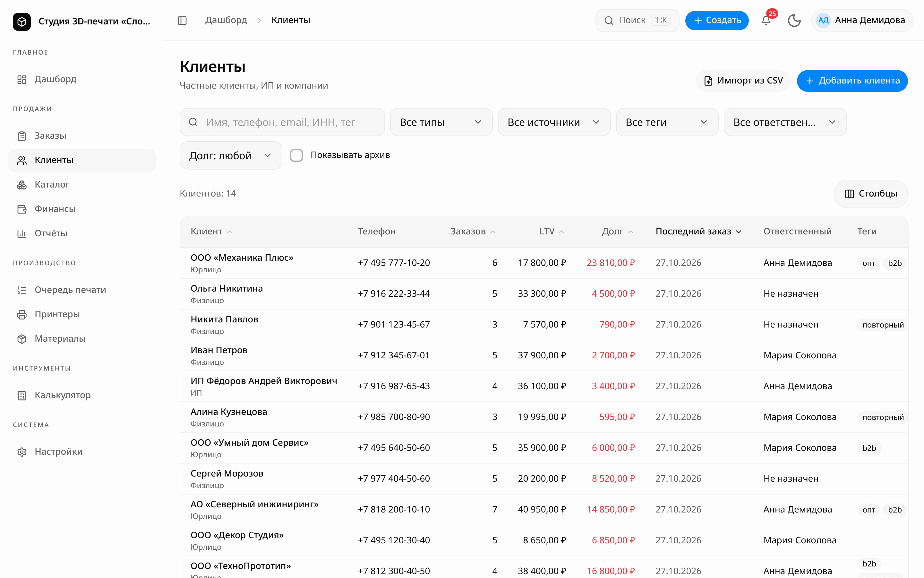Click the опт tag for АО «Северный инжиниринг»
This screenshot has width=924, height=578.
[868, 510]
